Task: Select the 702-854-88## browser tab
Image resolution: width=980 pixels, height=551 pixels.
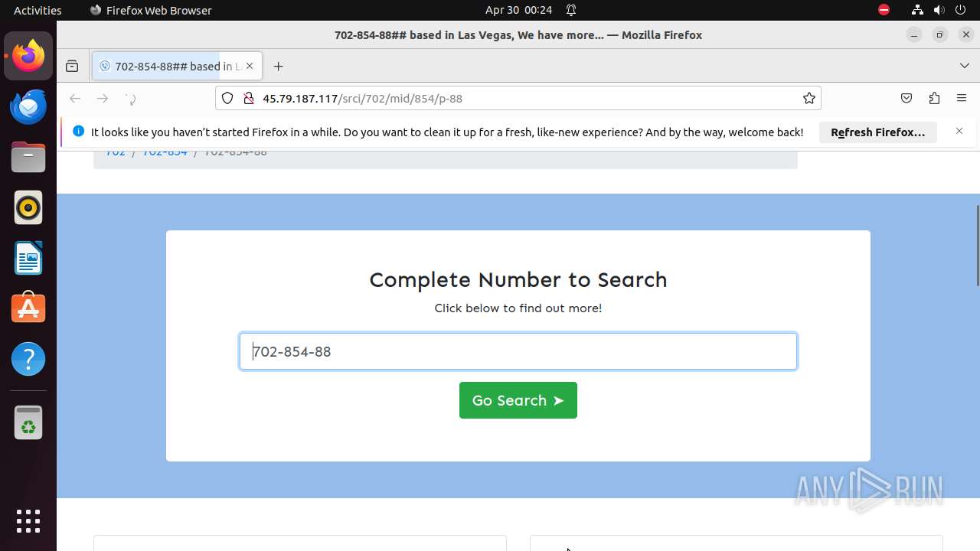Action: point(177,67)
